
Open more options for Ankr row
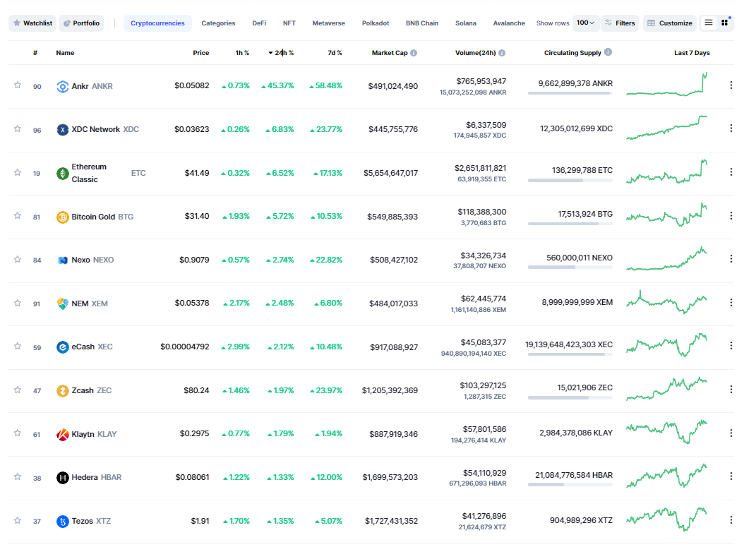[731, 85]
